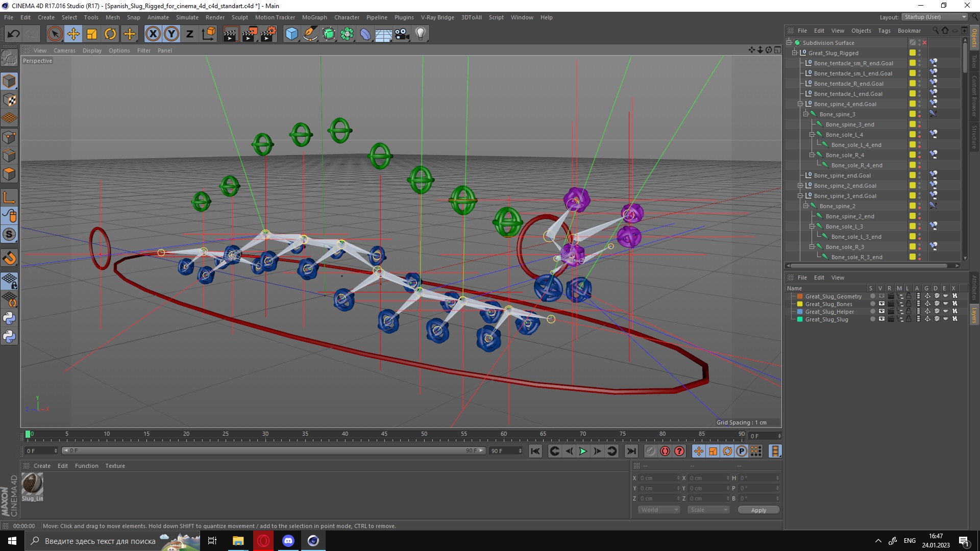Open Windows Start menu

(x=12, y=541)
